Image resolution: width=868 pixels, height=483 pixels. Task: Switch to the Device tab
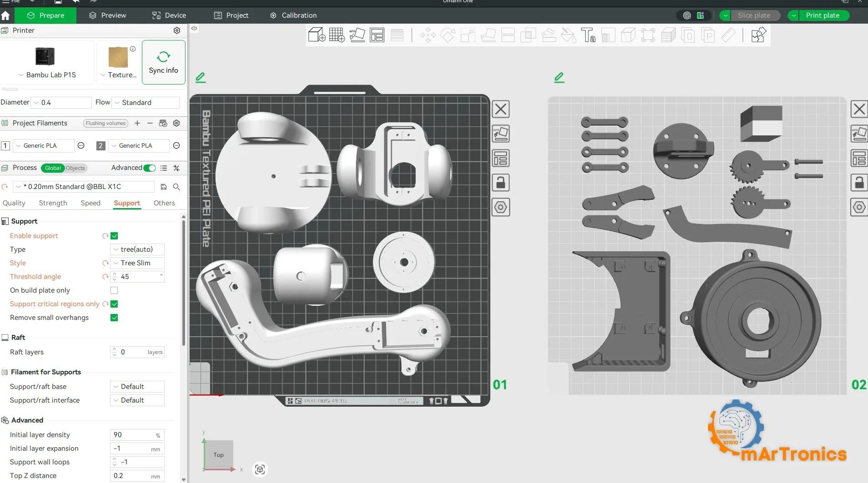pyautogui.click(x=169, y=15)
